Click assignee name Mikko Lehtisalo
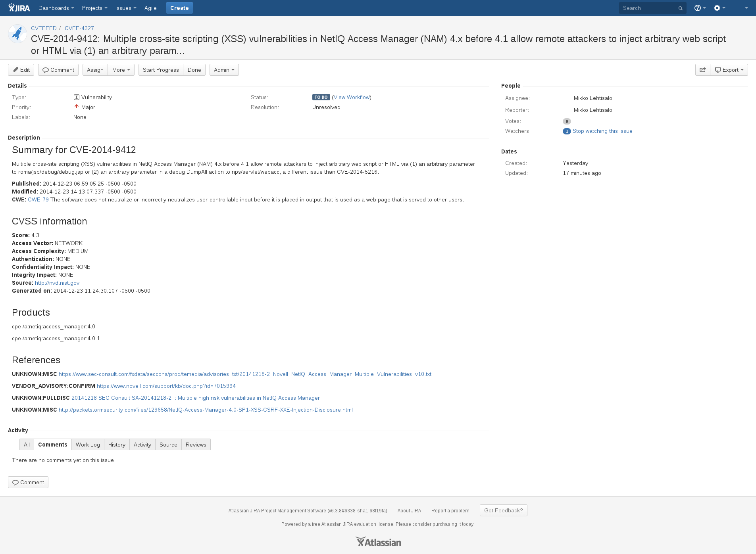756x554 pixels. (593, 98)
